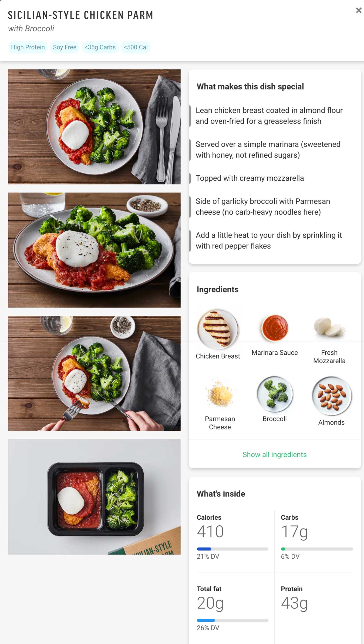Screen dimensions: 364x644
Task: Select the Almonds ingredient icon
Action: tap(332, 396)
